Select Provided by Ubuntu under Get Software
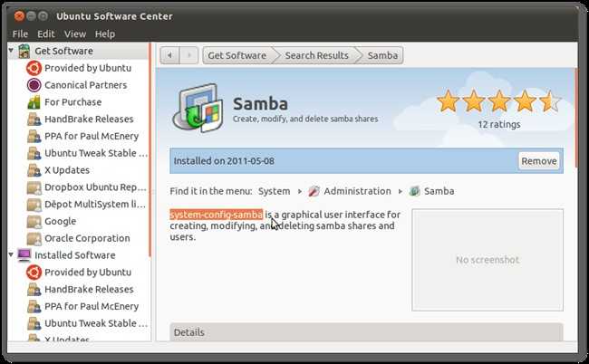 (88, 68)
